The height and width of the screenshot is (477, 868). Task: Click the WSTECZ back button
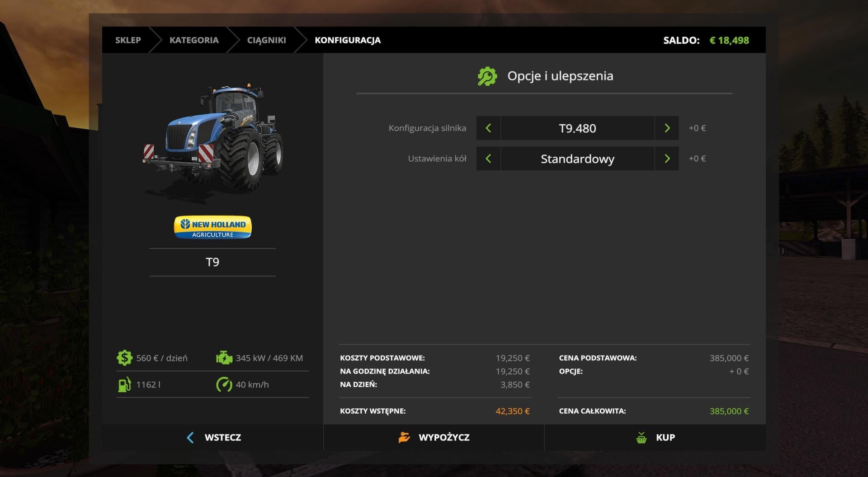click(x=212, y=437)
